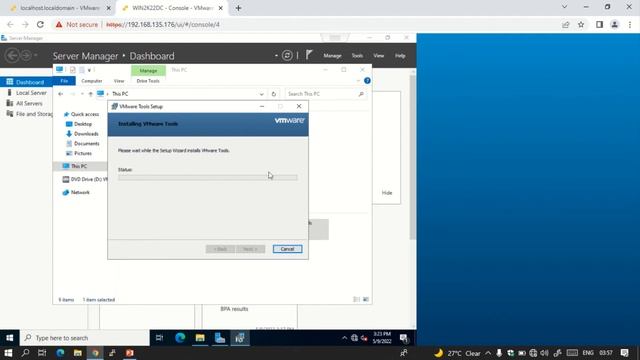This screenshot has width=640, height=360.
Task: Open the Manage menu in Server Manager
Action: point(332,56)
